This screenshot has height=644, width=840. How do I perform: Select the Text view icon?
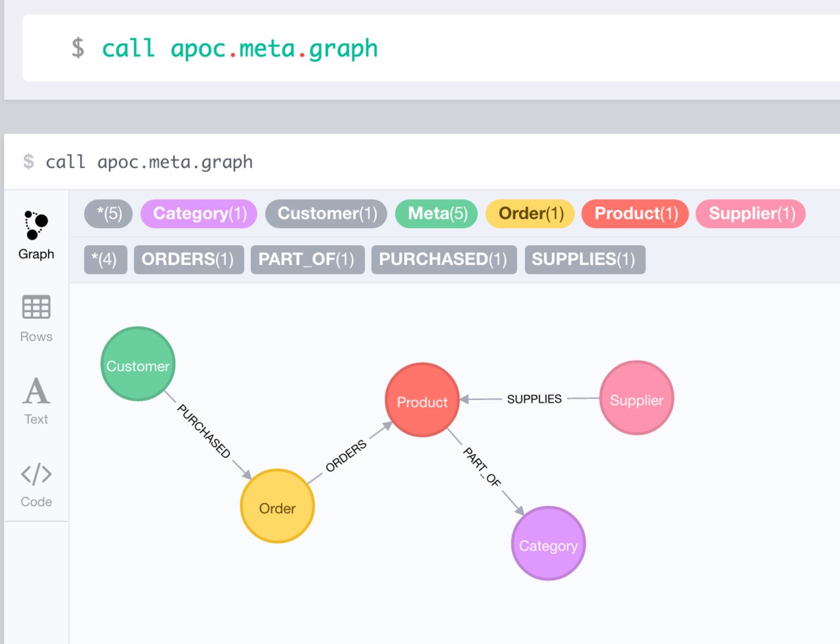coord(35,399)
